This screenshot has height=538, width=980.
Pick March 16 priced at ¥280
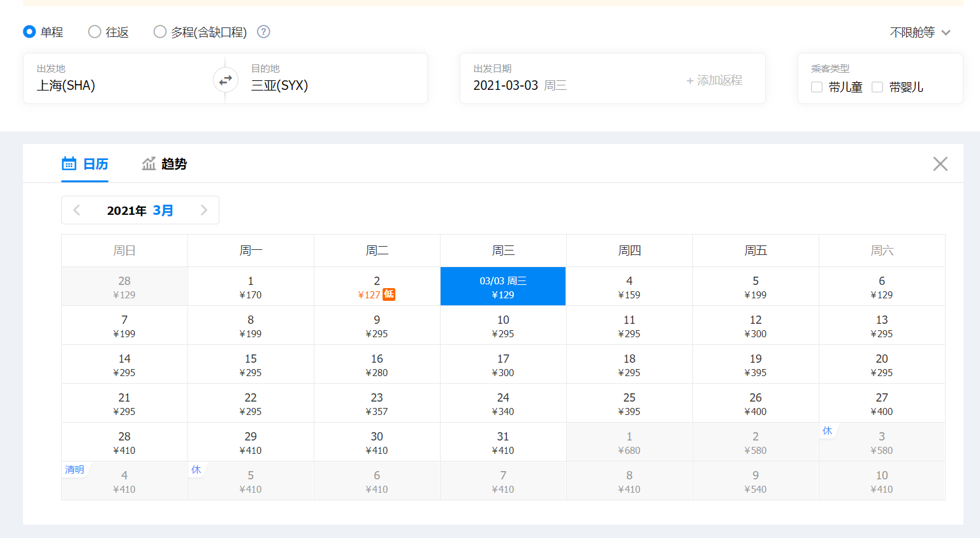click(x=377, y=365)
